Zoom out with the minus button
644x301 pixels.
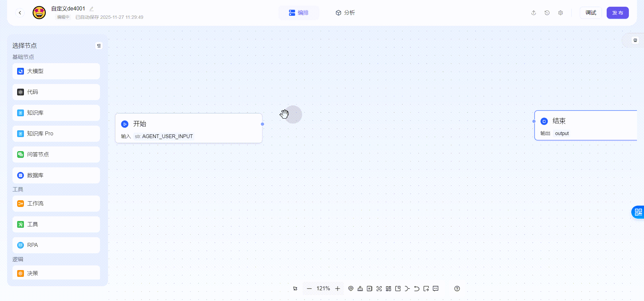tap(309, 289)
